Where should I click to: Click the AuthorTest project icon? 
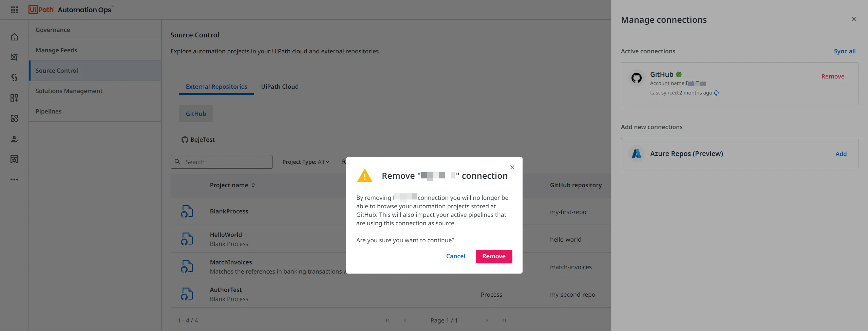tap(187, 294)
